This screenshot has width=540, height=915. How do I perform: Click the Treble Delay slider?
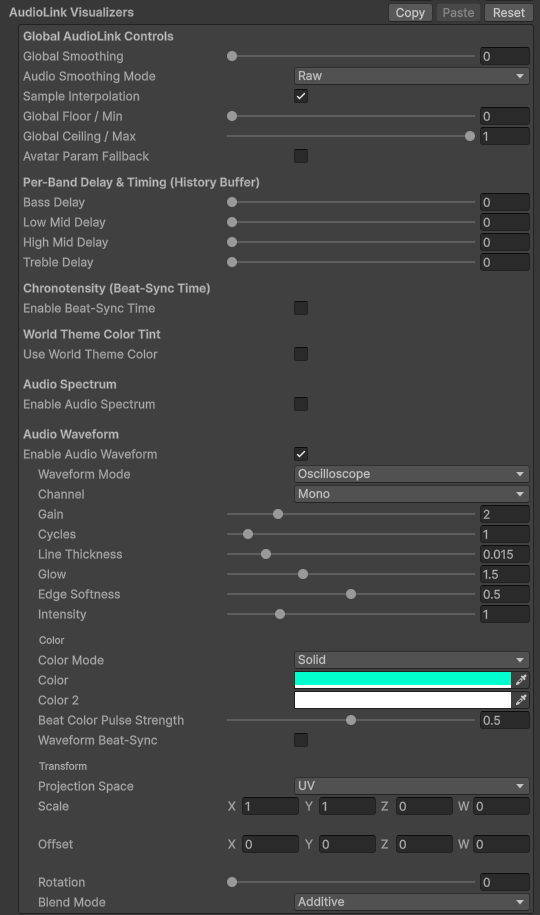tap(351, 262)
